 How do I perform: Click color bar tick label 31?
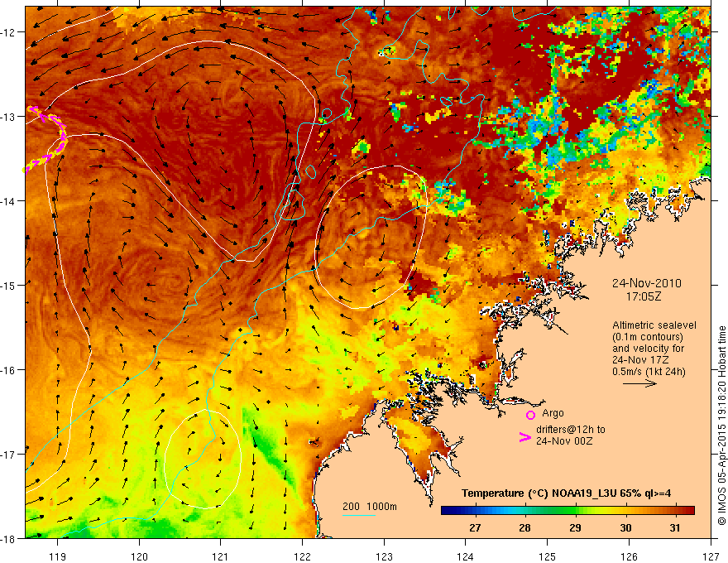[x=674, y=528]
